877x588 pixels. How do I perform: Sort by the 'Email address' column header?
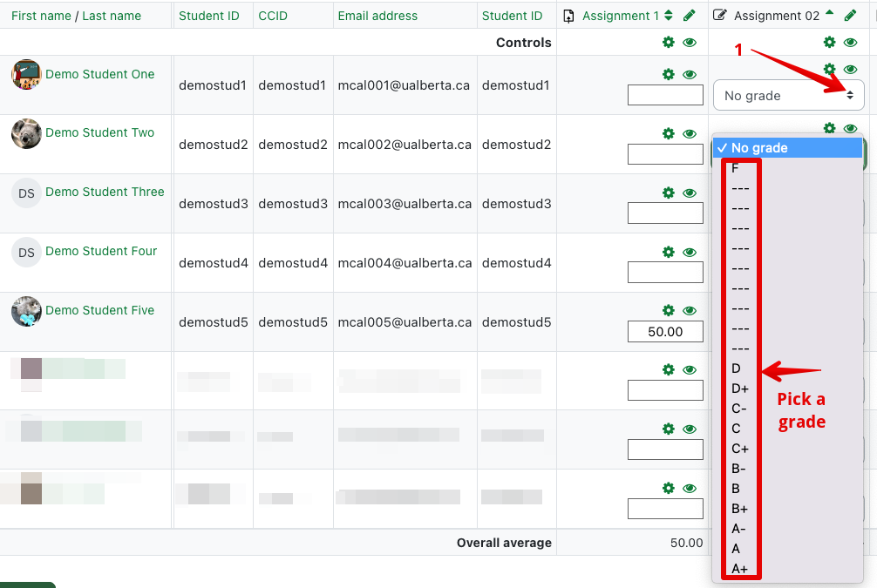(x=377, y=16)
